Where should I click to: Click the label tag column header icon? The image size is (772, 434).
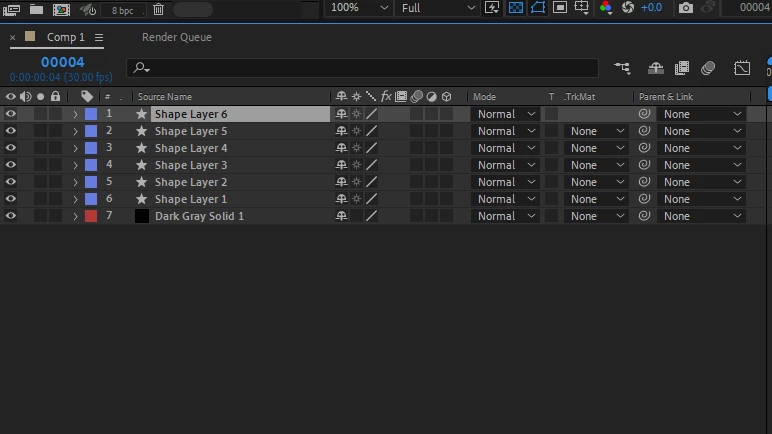87,97
